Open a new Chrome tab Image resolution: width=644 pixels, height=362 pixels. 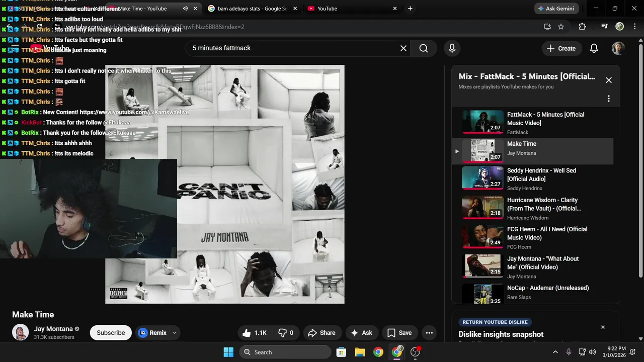(x=410, y=9)
